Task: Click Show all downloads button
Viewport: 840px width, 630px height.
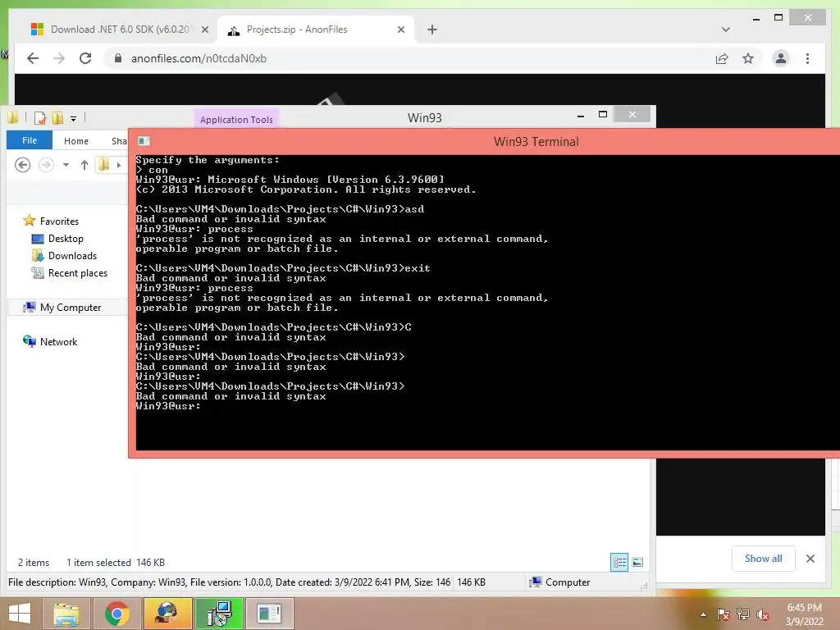Action: (763, 558)
